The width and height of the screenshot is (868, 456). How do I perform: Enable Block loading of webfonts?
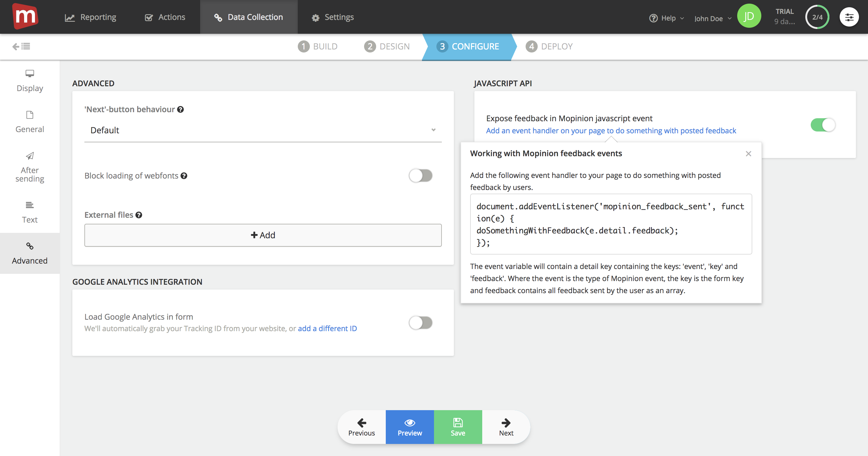pos(420,176)
